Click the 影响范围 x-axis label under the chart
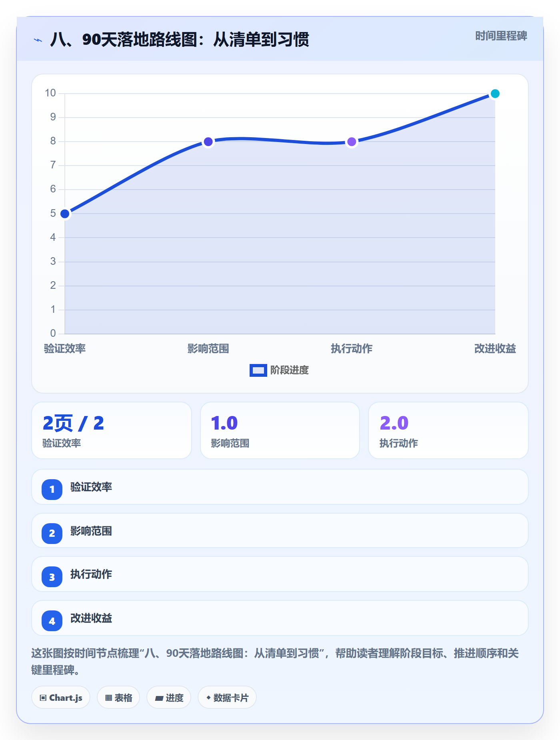Viewport: 560px width, 740px height. point(208,349)
